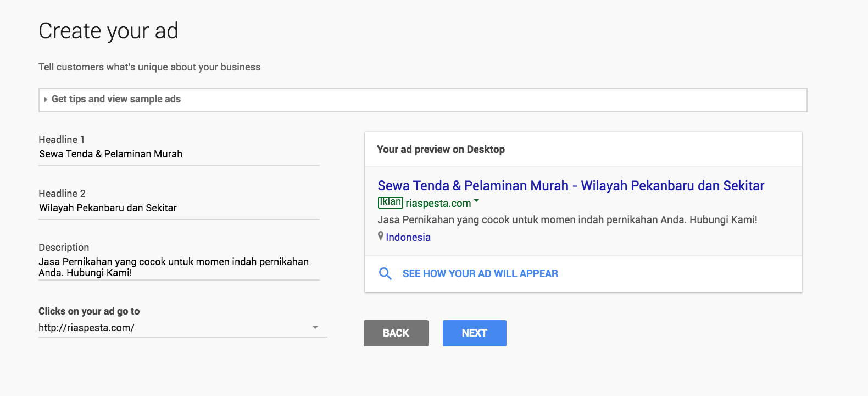Click the Your ad preview on Desktop header

441,149
